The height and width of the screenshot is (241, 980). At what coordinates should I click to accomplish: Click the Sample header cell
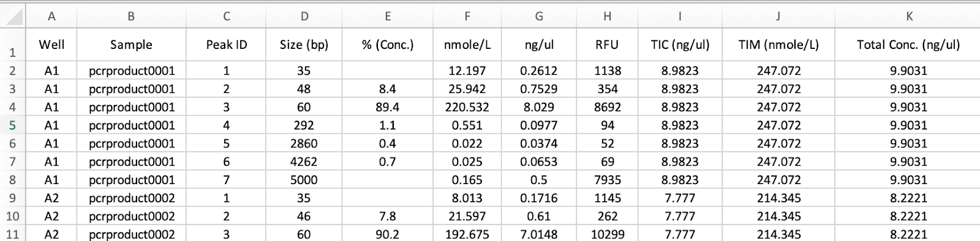point(131,44)
